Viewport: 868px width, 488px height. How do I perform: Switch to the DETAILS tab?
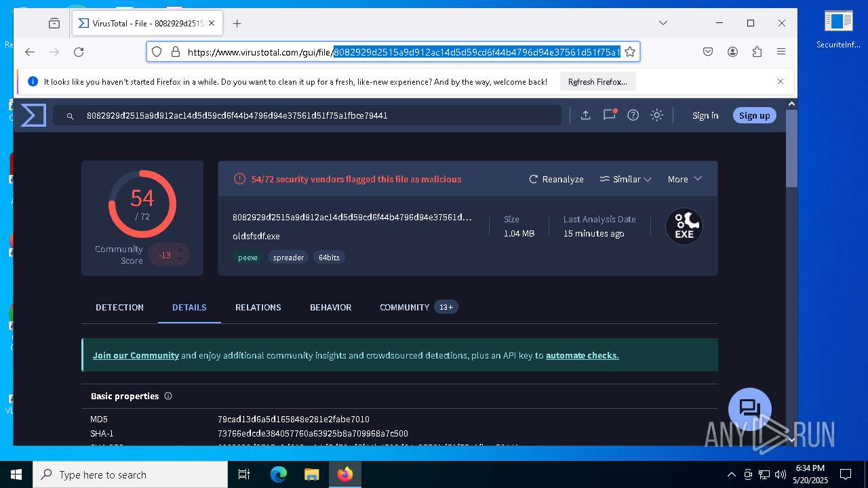189,307
